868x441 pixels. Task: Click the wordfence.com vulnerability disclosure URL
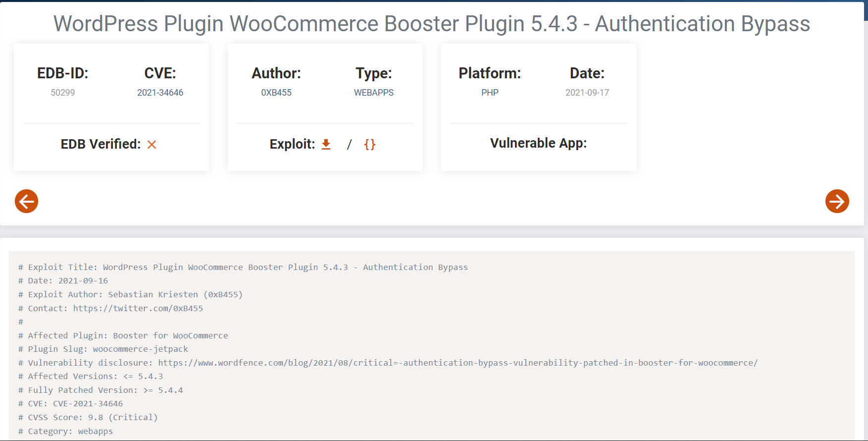[x=458, y=363]
